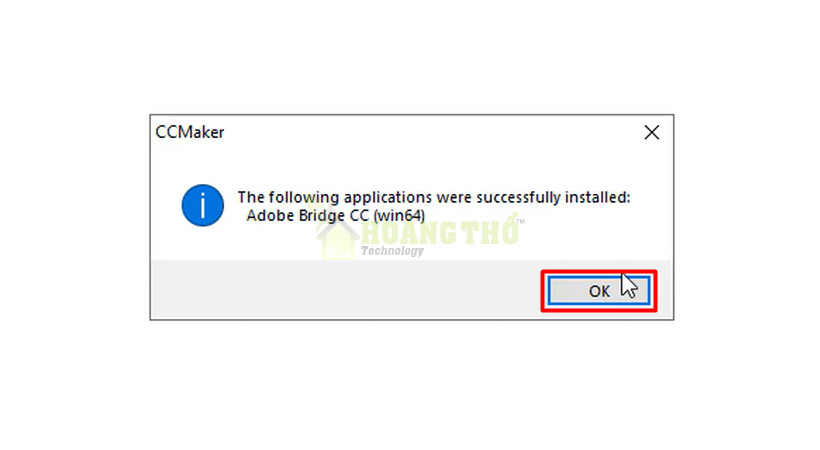Click the 'Adobe Bridge CC (win64)' text
Viewport: 820px width, 450px height.
tap(336, 216)
